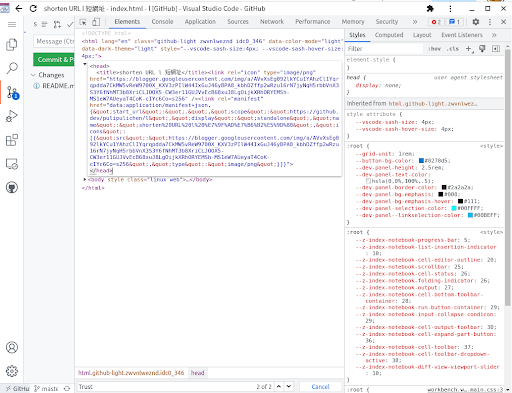
Task: Open the Run and Debug view
Action: pos(12,116)
